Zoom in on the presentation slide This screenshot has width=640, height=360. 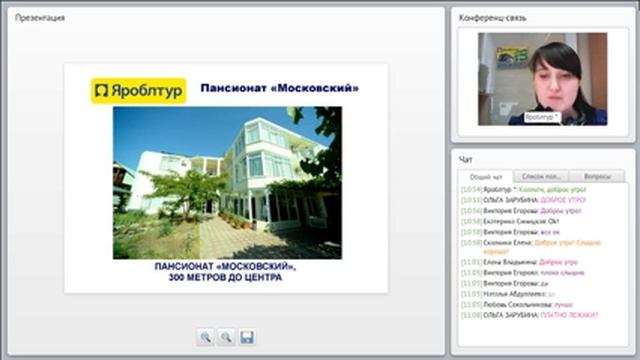click(x=205, y=337)
